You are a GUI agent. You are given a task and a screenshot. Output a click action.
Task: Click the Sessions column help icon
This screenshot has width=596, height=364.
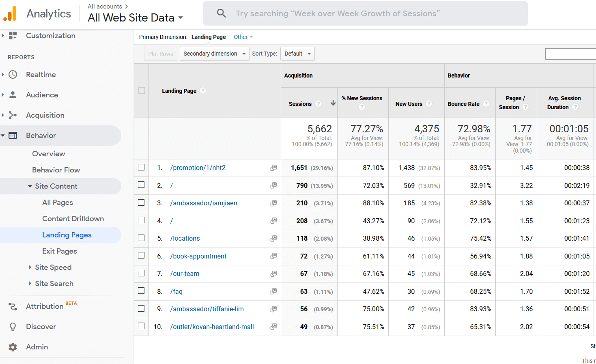click(318, 103)
